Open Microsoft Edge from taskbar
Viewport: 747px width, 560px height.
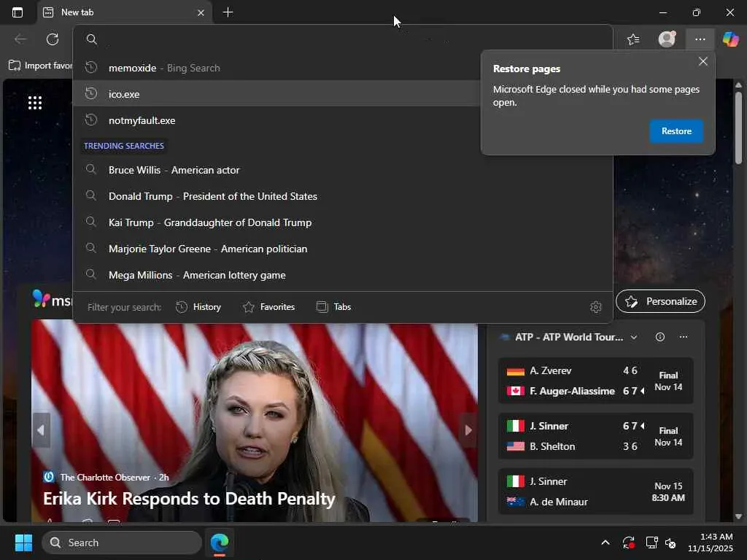point(220,542)
